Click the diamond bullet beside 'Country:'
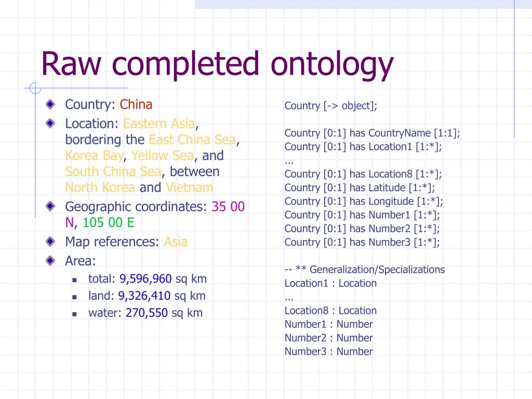Screen dimensions: 532x399 (x=50, y=104)
